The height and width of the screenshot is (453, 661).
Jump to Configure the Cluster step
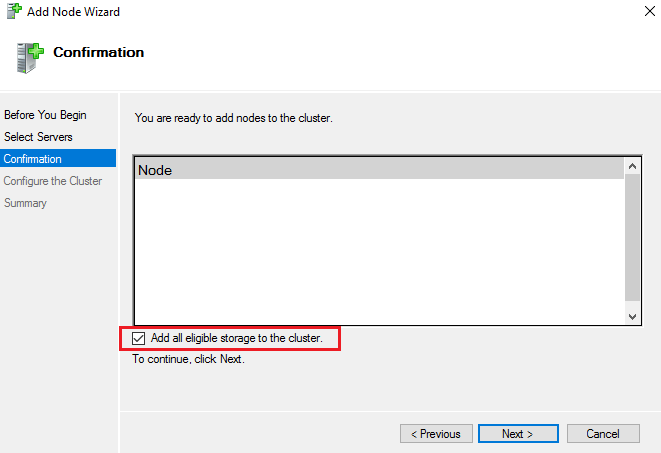pyautogui.click(x=52, y=181)
